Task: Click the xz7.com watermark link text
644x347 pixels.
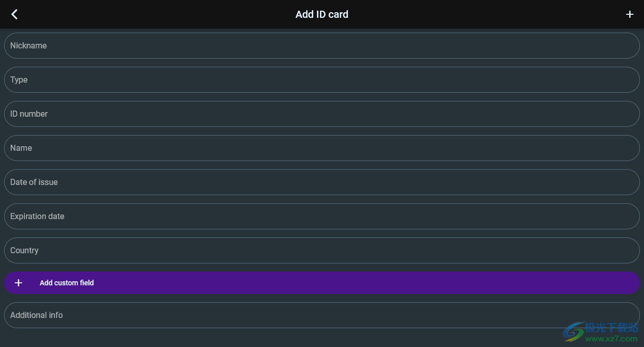Action: coord(611,339)
